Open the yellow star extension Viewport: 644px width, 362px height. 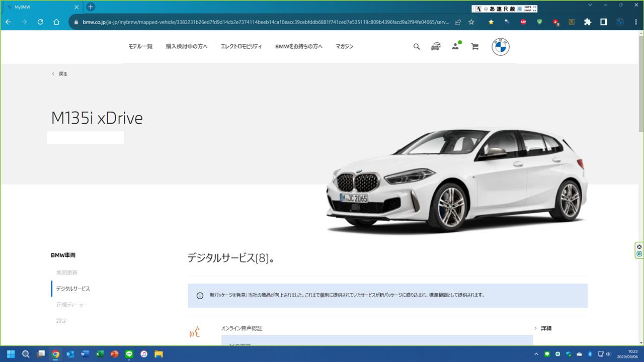(x=491, y=22)
